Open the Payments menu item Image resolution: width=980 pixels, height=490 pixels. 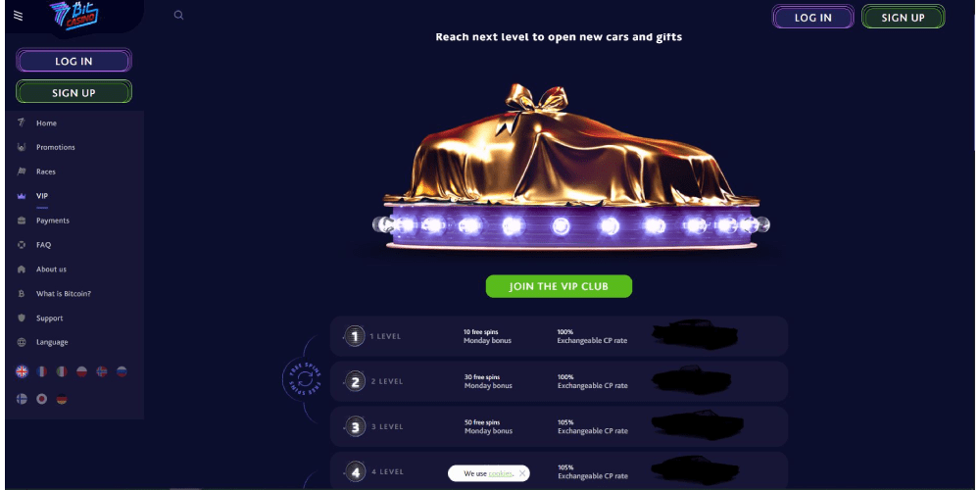click(53, 220)
